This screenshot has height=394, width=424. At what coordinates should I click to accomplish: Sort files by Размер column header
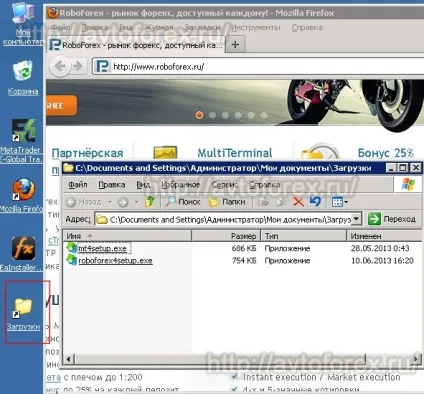[x=226, y=236]
